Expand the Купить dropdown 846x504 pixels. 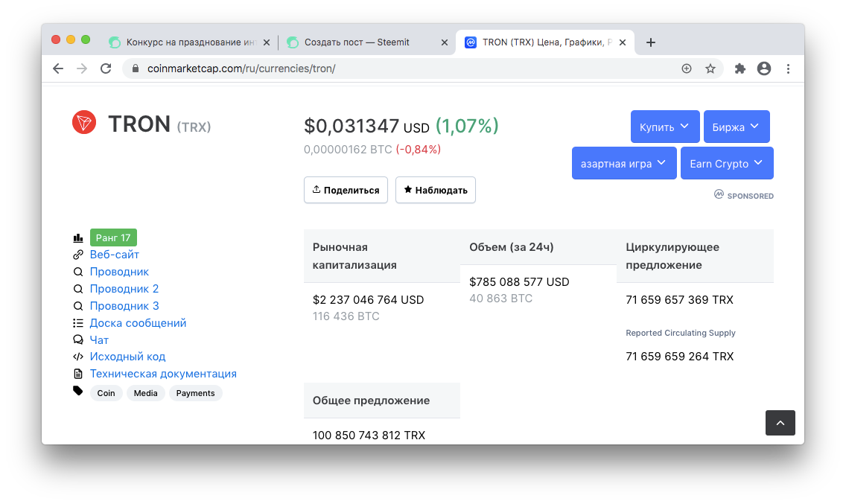click(x=665, y=127)
